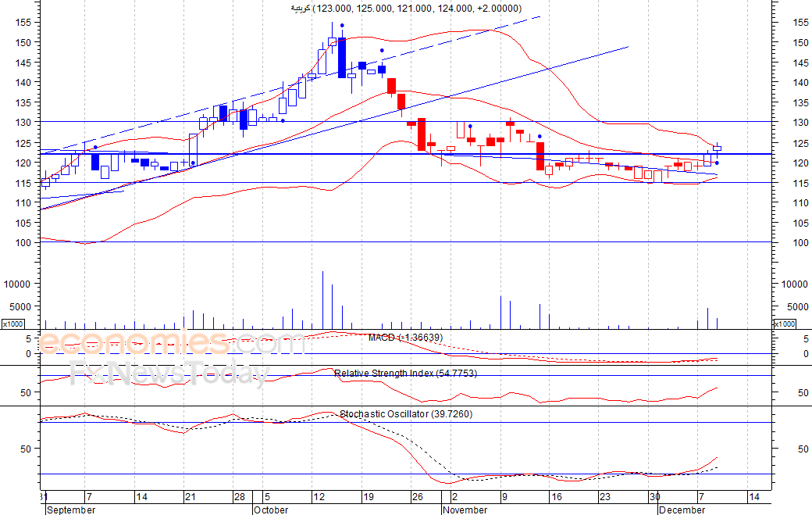Screen dimensions: 812x515
Task: Click 115 on the left price axis
Action: tap(23, 183)
